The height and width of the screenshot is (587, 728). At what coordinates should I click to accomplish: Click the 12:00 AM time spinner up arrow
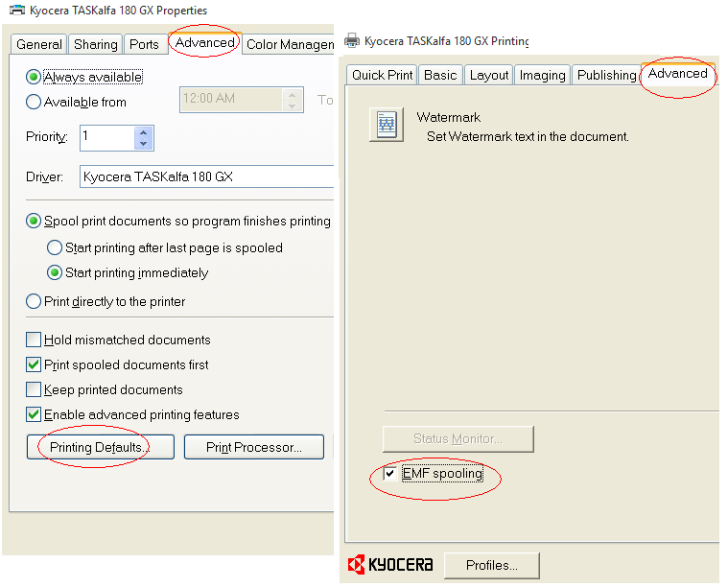[292, 94]
